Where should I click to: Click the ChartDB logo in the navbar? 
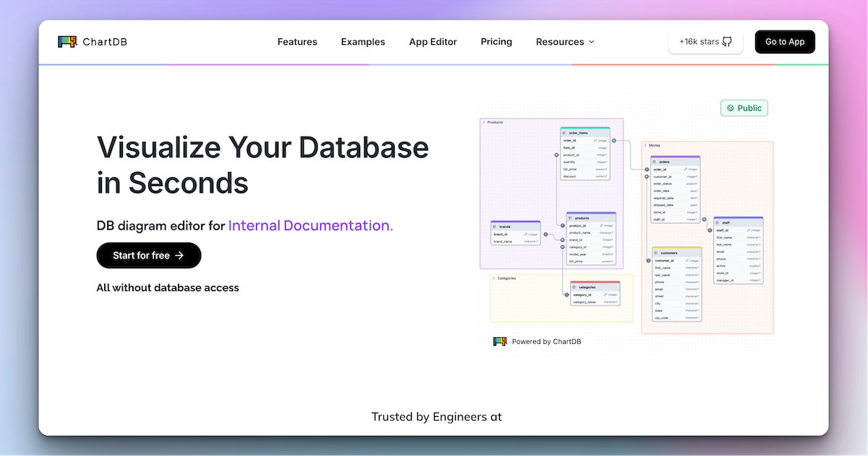coord(92,41)
